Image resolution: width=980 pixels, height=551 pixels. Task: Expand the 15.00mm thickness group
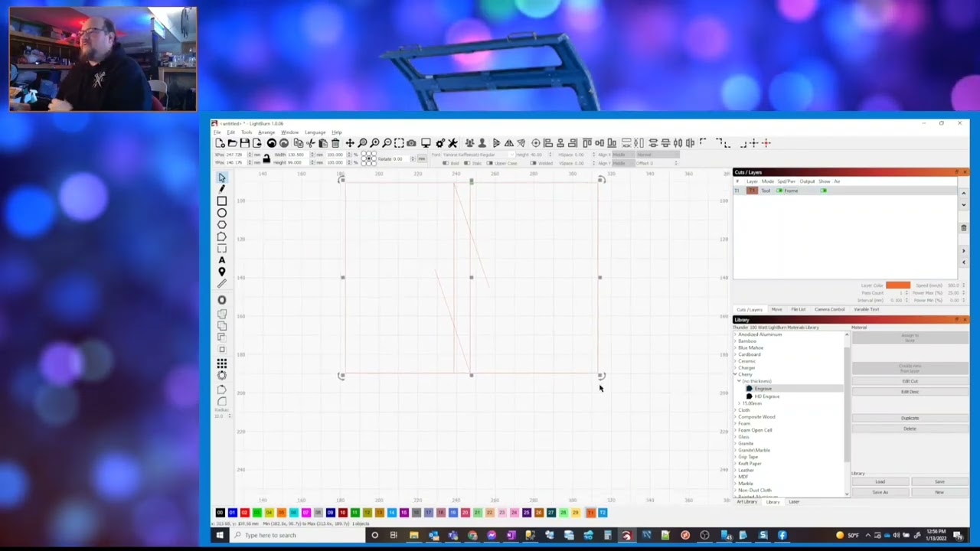tap(739, 403)
